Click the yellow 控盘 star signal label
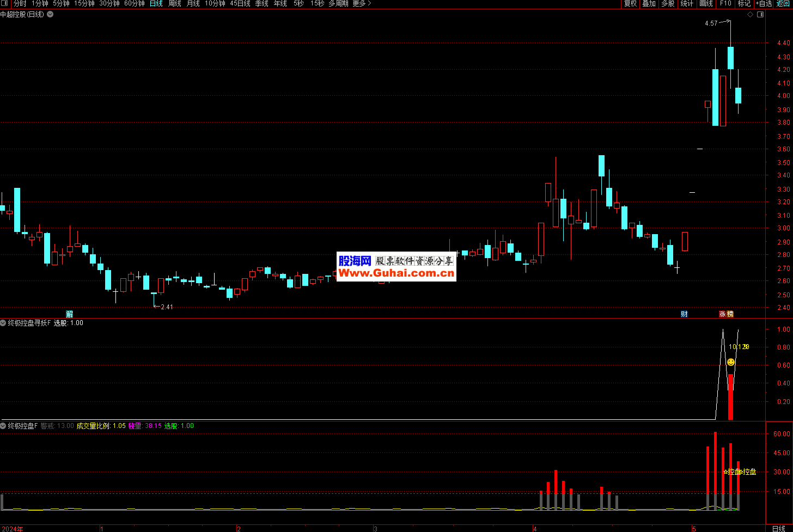Viewport: 793px width, 532px height. click(x=734, y=472)
